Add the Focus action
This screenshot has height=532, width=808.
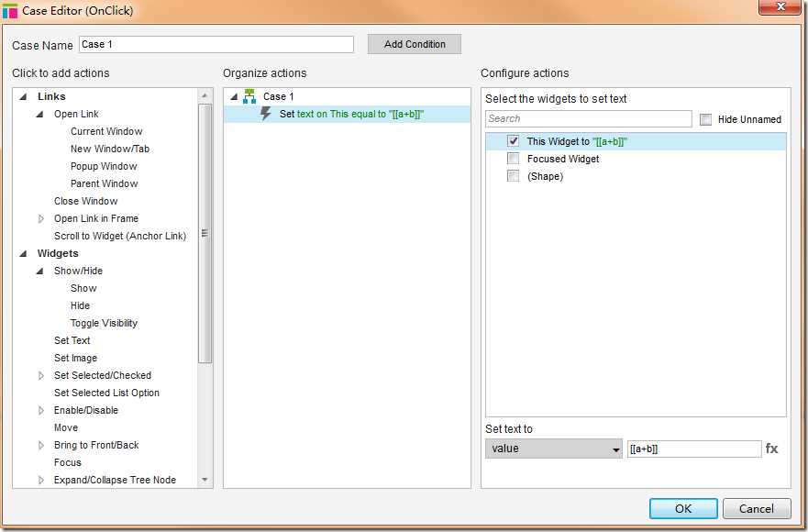68,463
